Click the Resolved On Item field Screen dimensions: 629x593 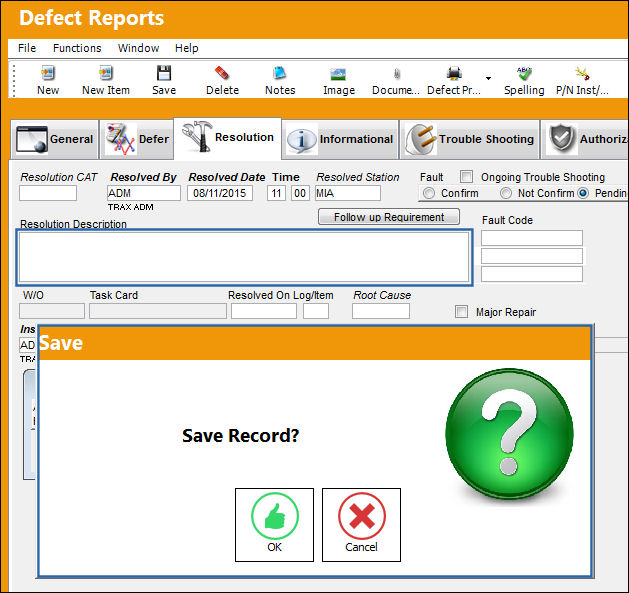[x=316, y=311]
